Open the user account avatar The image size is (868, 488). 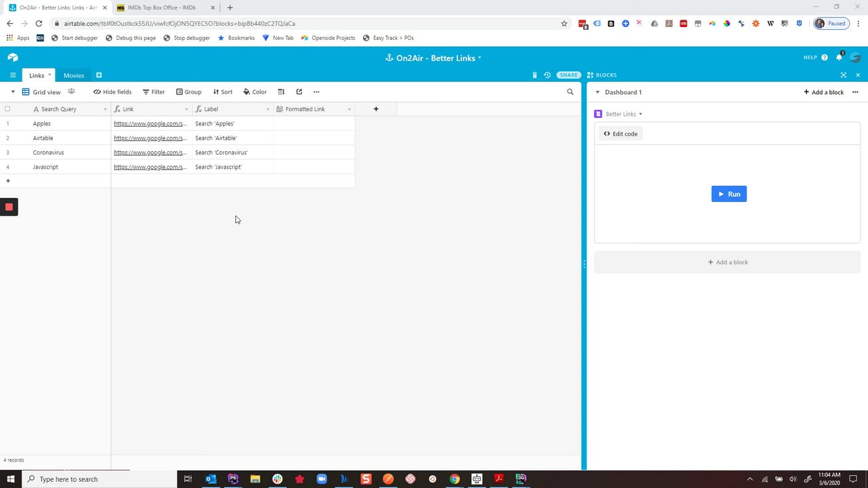point(855,58)
